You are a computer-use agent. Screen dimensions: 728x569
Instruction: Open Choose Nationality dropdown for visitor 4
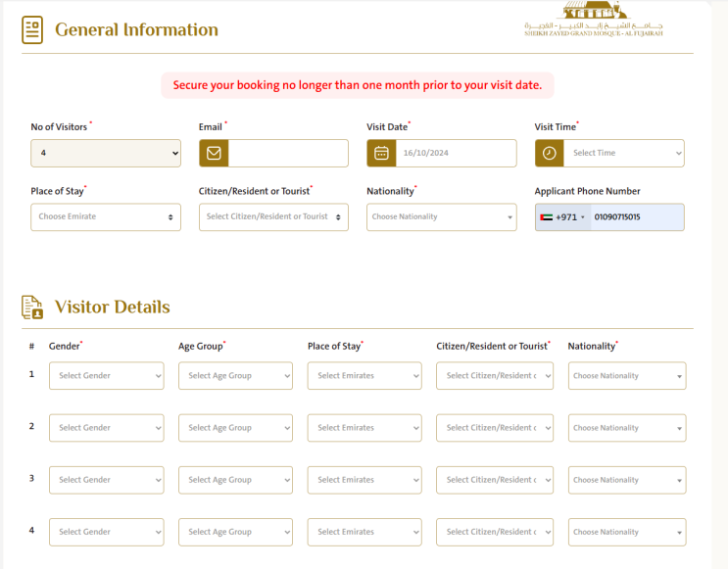(627, 532)
